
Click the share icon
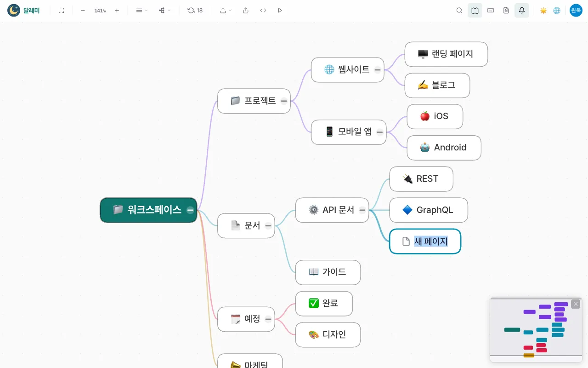246,10
